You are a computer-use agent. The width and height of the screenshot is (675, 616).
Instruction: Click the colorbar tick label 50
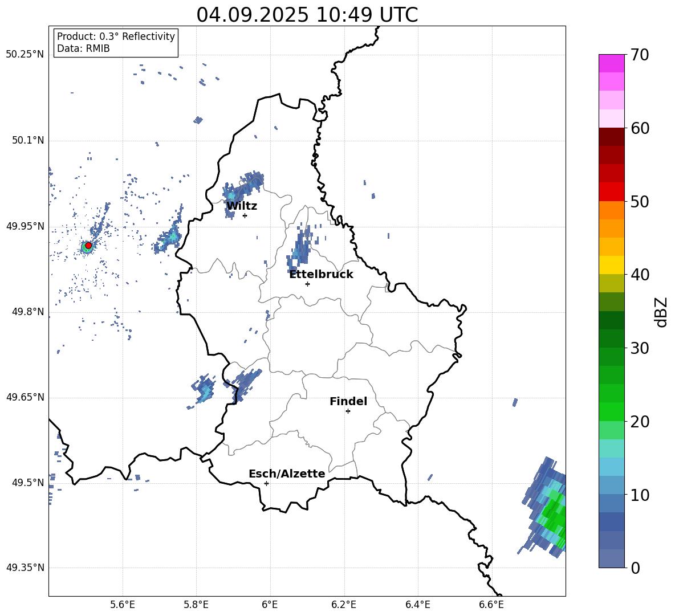[640, 201]
